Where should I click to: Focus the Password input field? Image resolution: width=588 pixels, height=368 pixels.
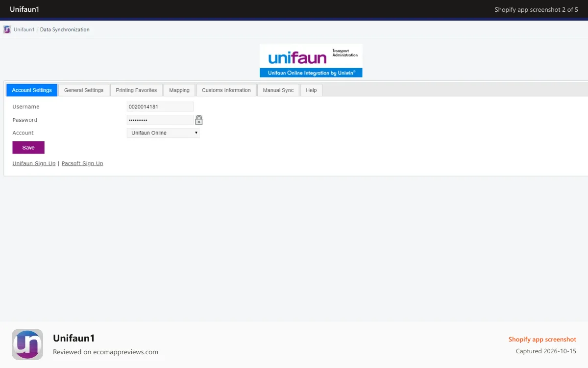[160, 120]
